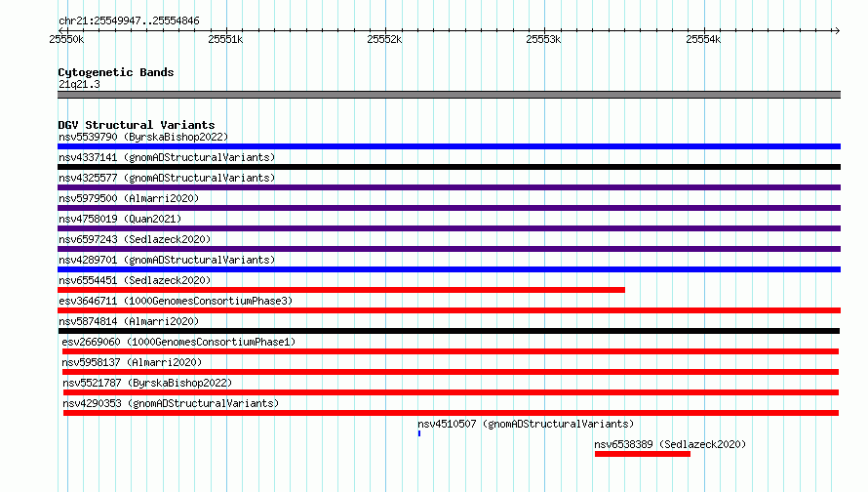Select the black bar under nsv4337141
Image resolution: width=868 pixels, height=492 pixels.
[449, 167]
